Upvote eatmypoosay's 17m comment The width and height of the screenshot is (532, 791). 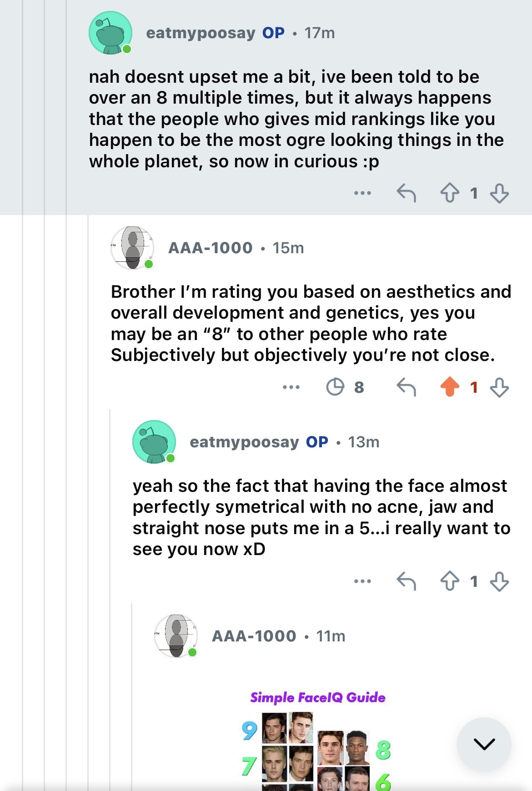click(x=449, y=193)
